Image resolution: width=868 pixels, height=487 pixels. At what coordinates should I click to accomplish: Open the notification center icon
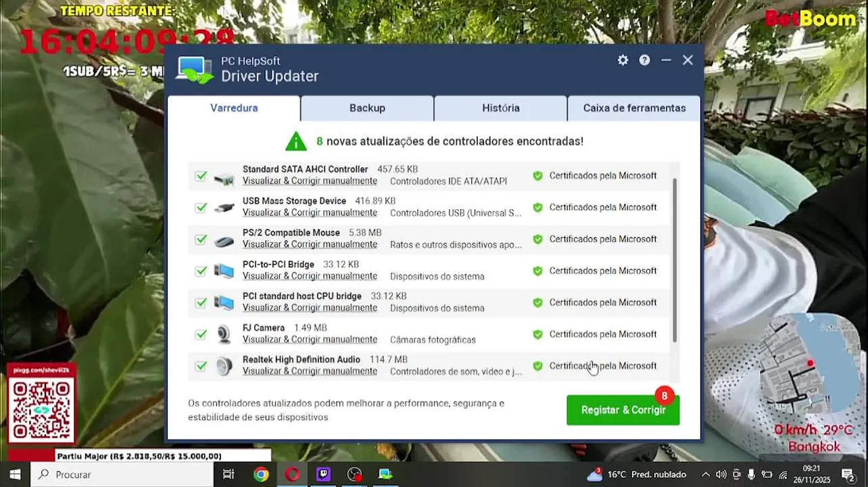(848, 474)
